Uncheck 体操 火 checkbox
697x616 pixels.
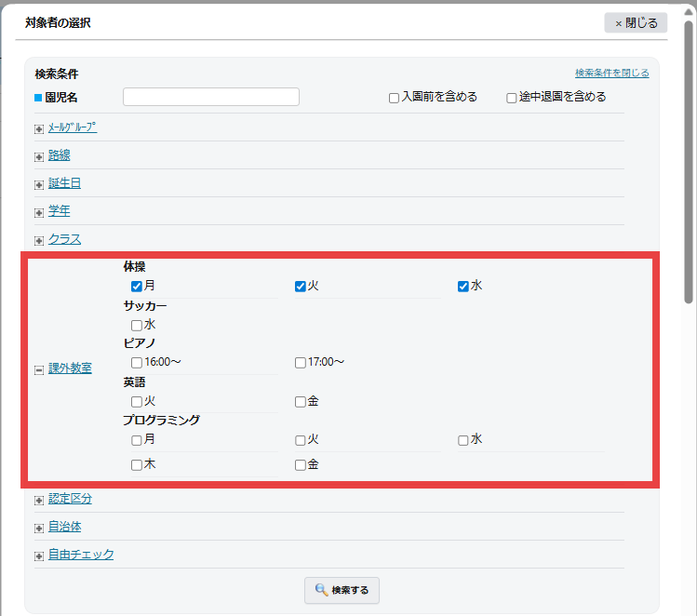point(300,287)
